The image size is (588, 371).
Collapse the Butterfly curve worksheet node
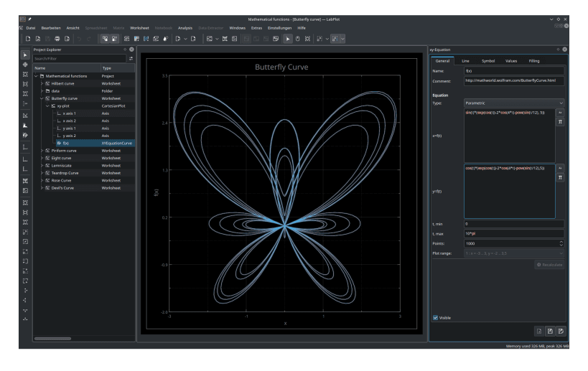coord(42,98)
